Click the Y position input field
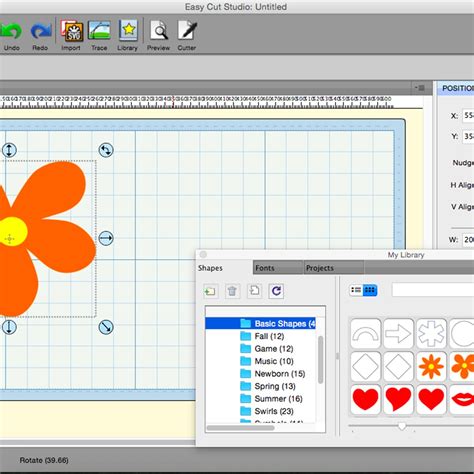The image size is (474, 474). (x=468, y=136)
